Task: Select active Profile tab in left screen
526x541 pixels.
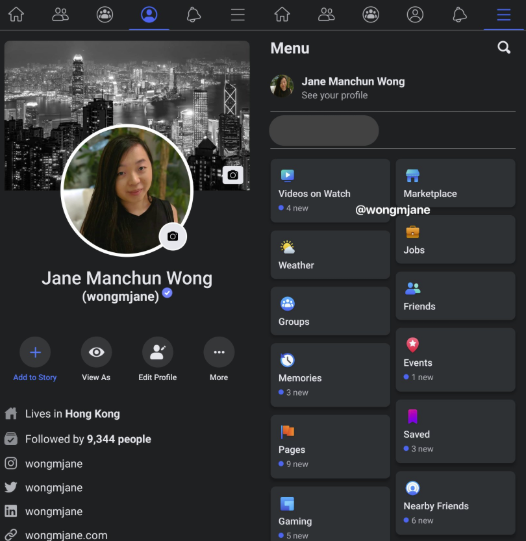Action: (149, 15)
